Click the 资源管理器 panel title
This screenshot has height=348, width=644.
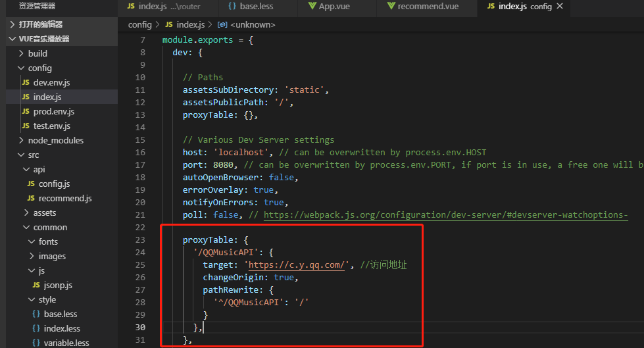(x=37, y=6)
